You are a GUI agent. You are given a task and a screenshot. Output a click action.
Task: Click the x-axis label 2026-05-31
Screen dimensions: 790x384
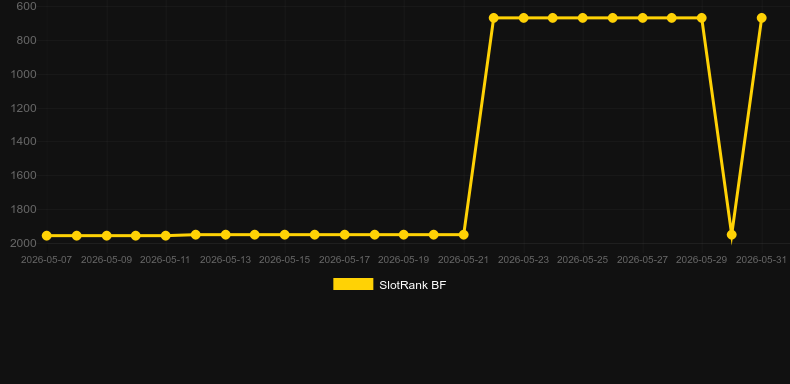(x=761, y=260)
